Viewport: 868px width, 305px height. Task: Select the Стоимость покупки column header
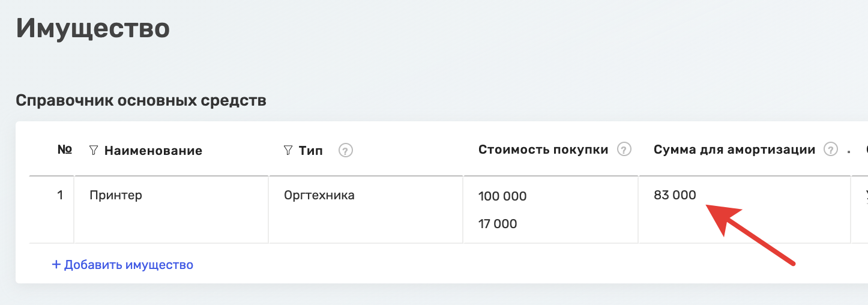coord(543,149)
